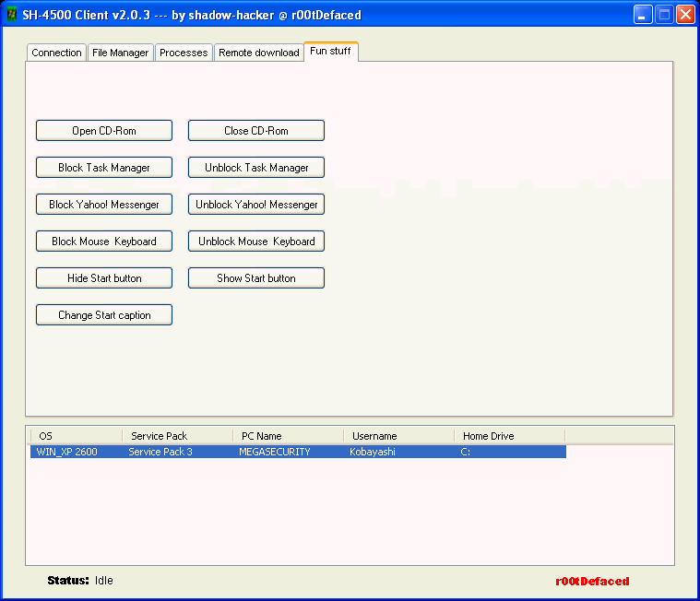700x601 pixels.
Task: Click the red r00tDefaced label
Action: pyautogui.click(x=592, y=581)
